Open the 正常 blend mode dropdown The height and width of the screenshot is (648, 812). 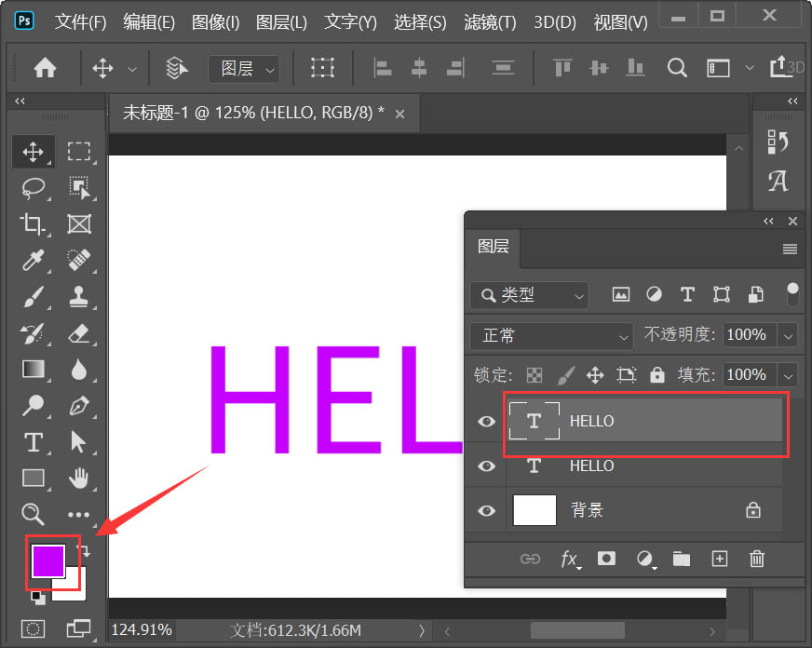coord(551,335)
